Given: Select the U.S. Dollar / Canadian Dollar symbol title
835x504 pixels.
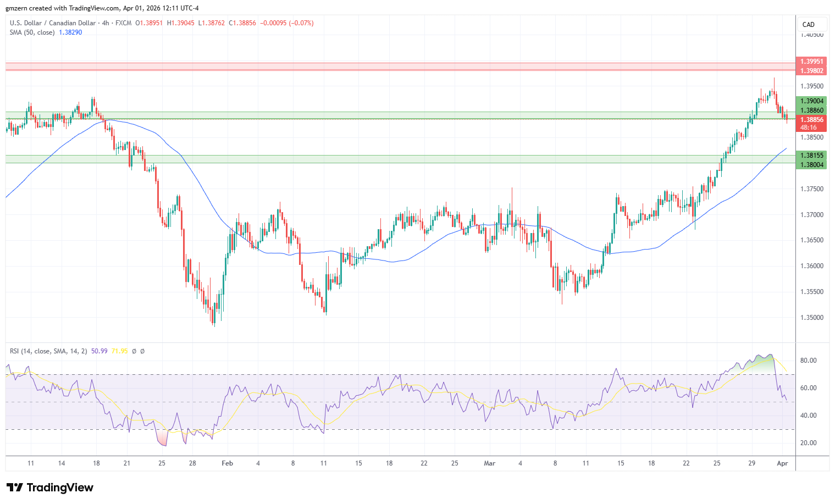Looking at the screenshot, I should (x=52, y=23).
